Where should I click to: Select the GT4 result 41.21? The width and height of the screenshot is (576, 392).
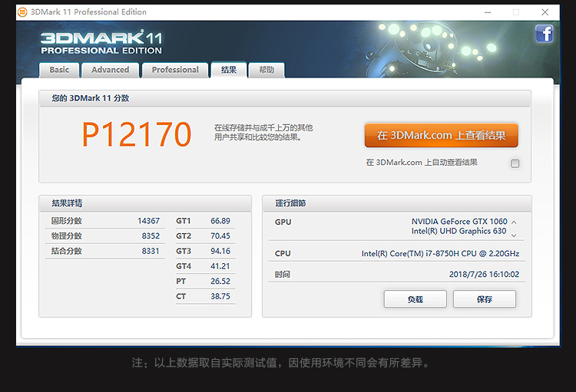coord(220,266)
